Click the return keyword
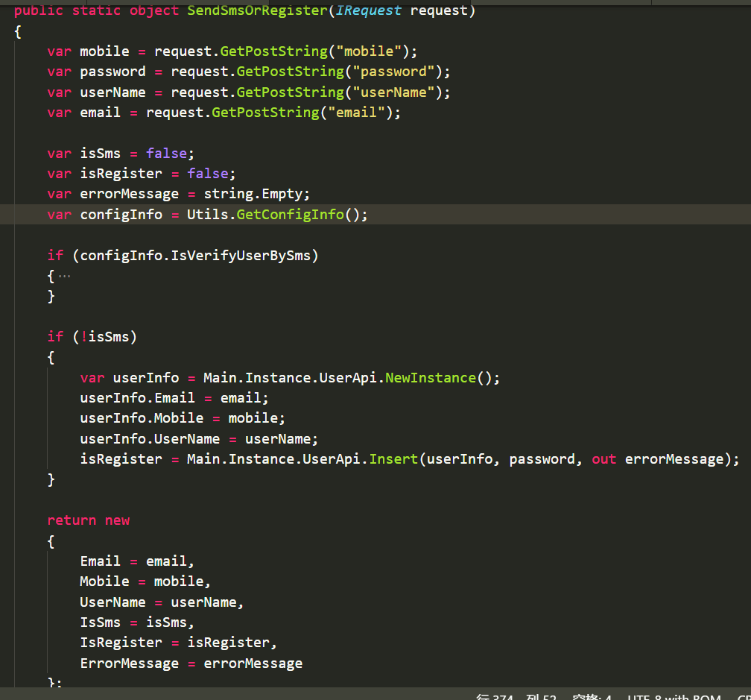The width and height of the screenshot is (751, 700). [72, 520]
